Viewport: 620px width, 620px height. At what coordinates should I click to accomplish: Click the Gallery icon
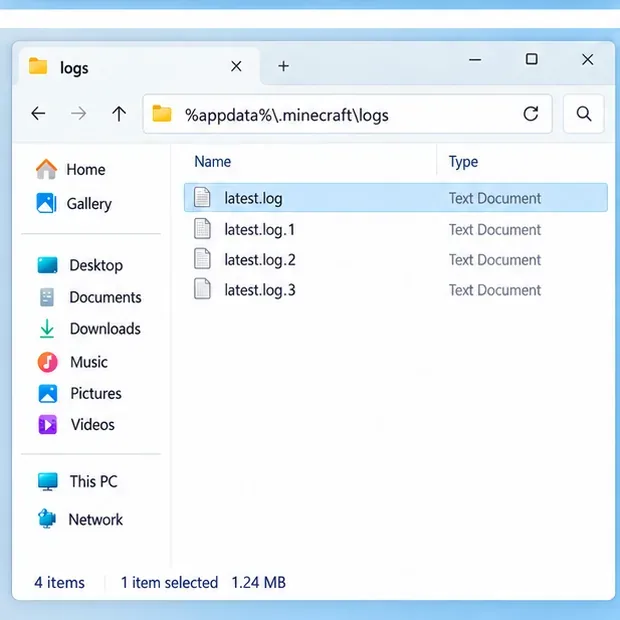46,203
